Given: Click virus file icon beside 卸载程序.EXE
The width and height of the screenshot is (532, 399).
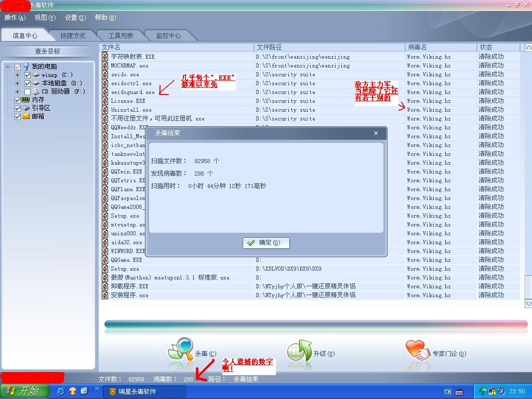Looking at the screenshot, I should click(x=105, y=286).
